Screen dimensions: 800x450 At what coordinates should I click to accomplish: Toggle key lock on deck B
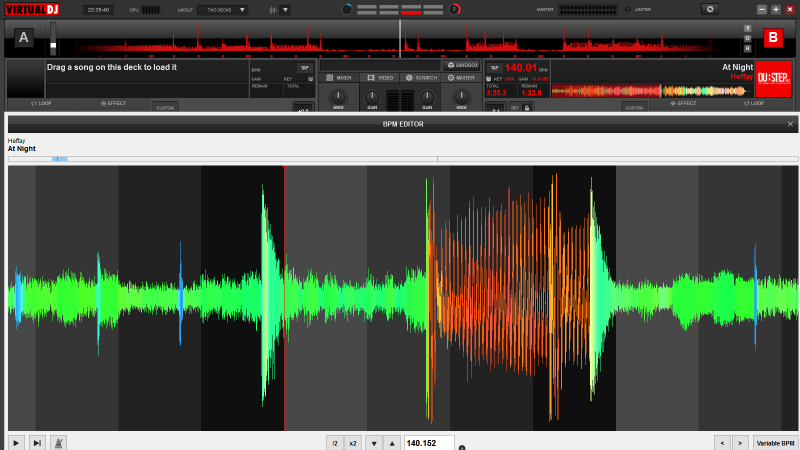[527, 108]
